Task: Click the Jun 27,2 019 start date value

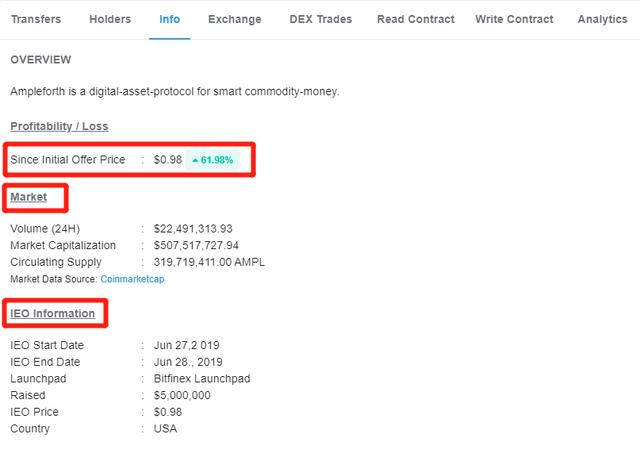Action: pos(187,345)
